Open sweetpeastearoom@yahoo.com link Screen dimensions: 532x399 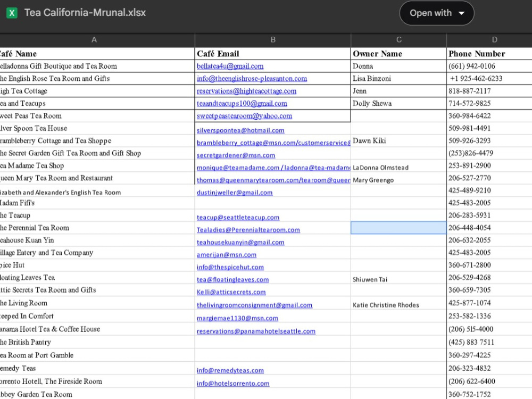(244, 116)
